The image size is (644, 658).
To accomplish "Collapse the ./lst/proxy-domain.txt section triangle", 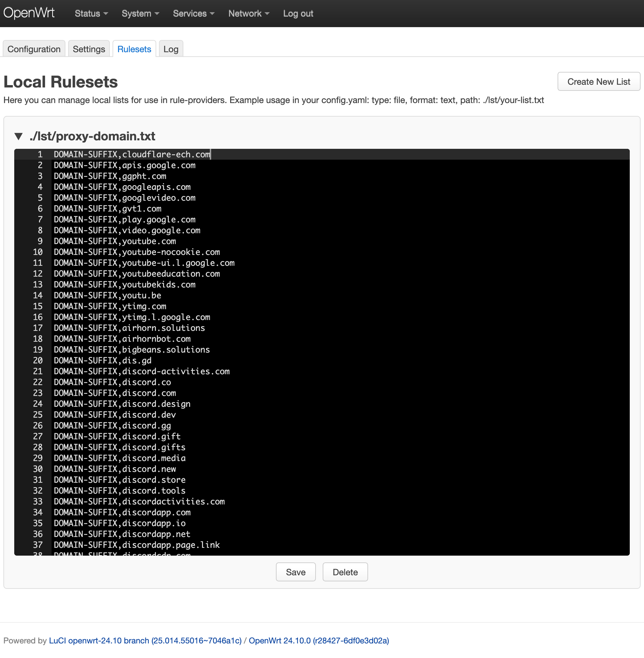I will (19, 136).
